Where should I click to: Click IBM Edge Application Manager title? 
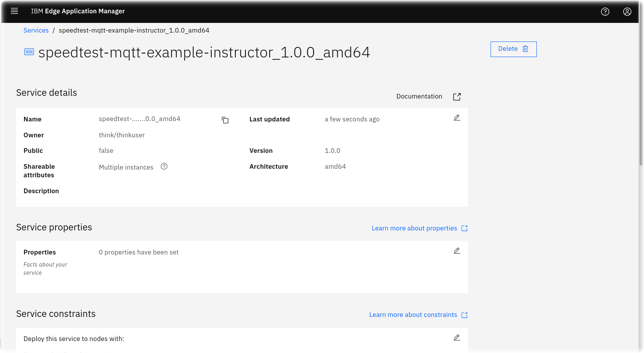tap(78, 11)
